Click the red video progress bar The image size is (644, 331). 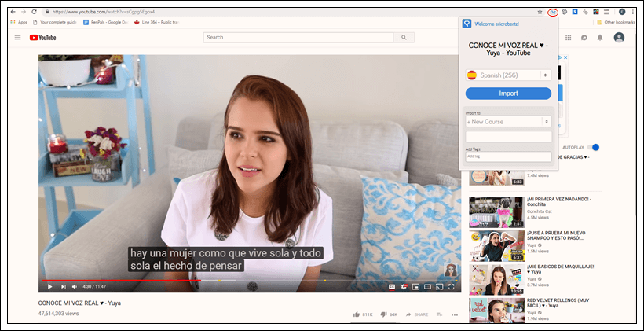click(118, 280)
